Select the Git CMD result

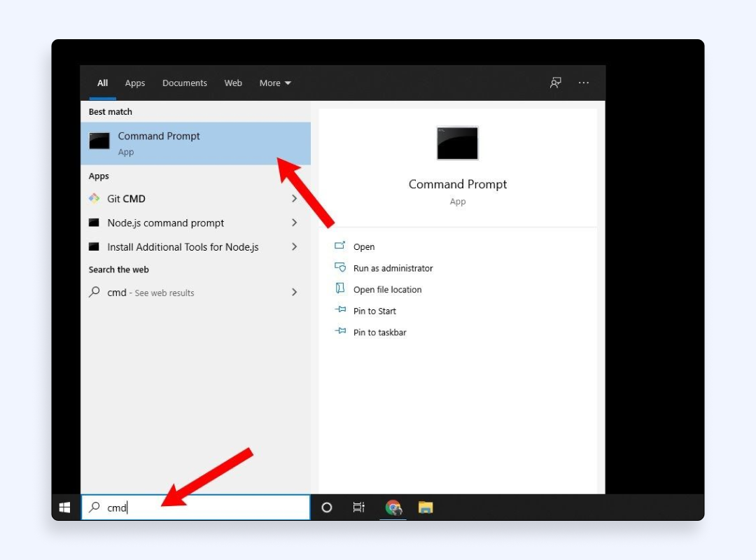(x=195, y=198)
